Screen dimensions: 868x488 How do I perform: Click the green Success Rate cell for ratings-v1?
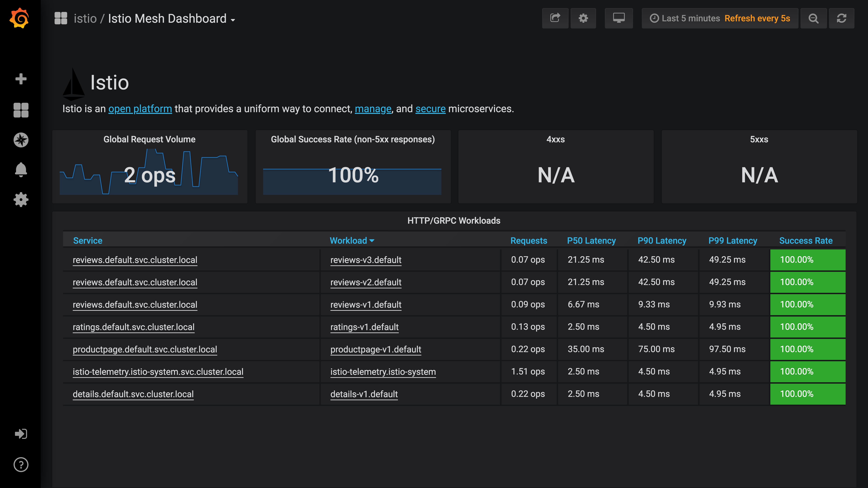[x=807, y=327]
